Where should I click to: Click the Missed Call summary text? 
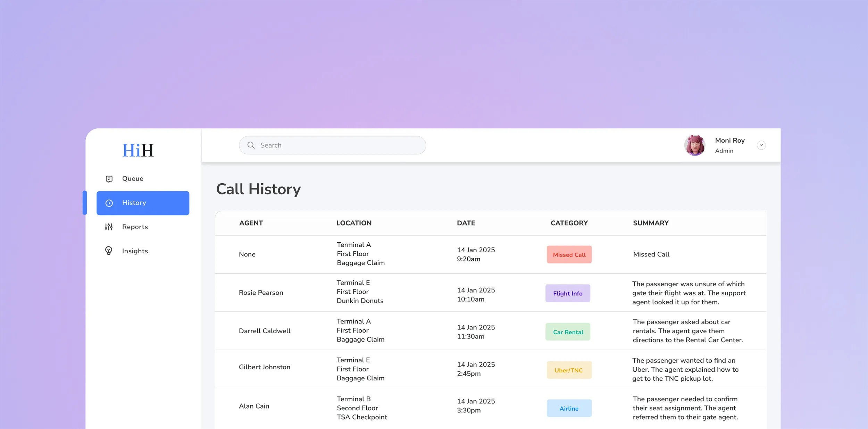(651, 254)
